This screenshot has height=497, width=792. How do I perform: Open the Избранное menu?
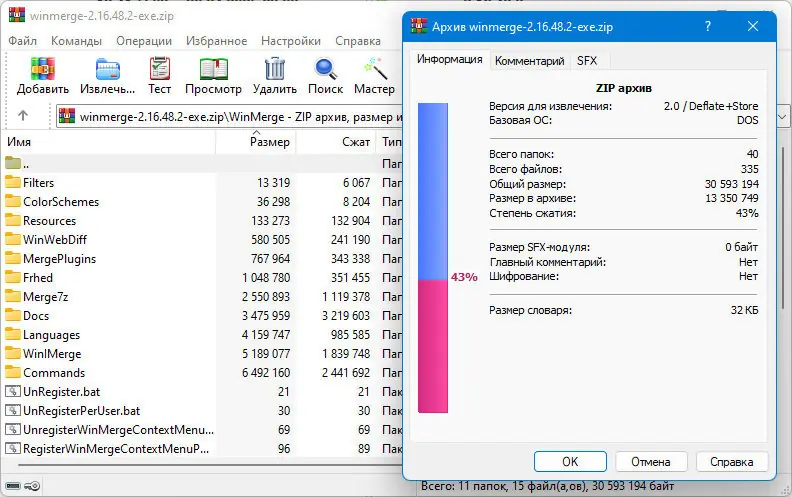click(217, 41)
